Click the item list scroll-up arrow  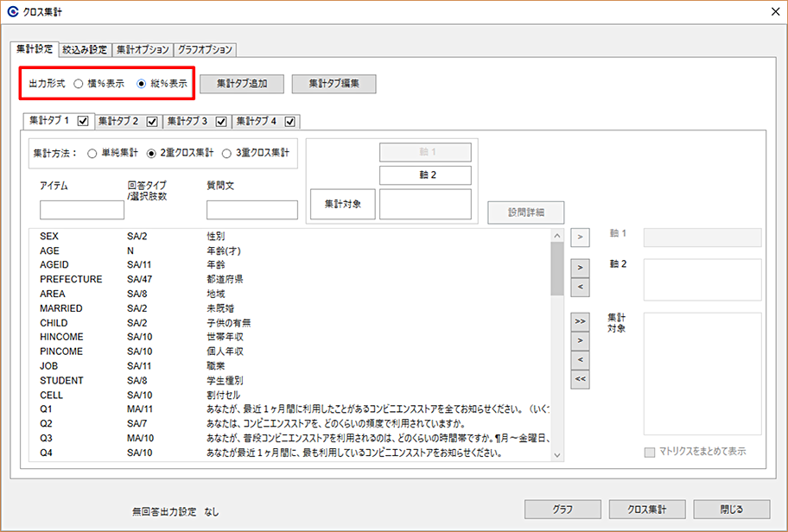[x=556, y=236]
